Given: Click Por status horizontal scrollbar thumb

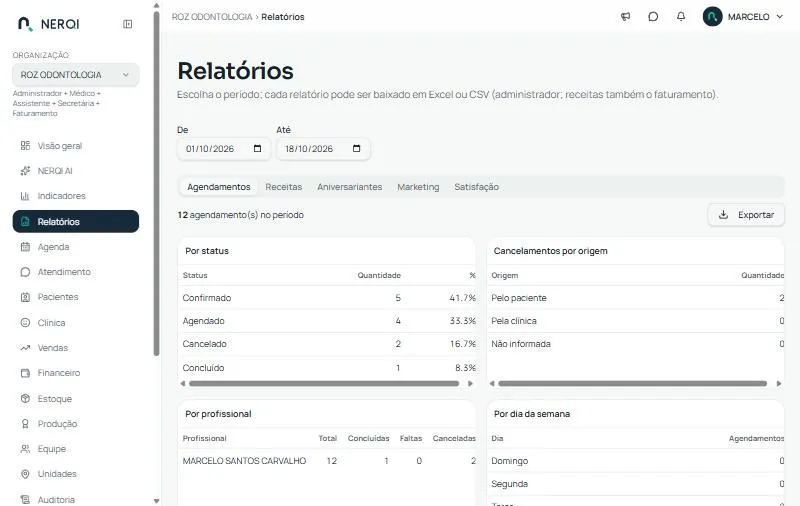Looking at the screenshot, I should 324,384.
